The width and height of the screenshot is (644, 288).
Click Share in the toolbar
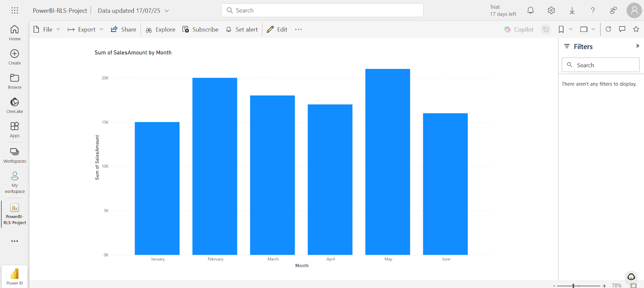tap(124, 29)
